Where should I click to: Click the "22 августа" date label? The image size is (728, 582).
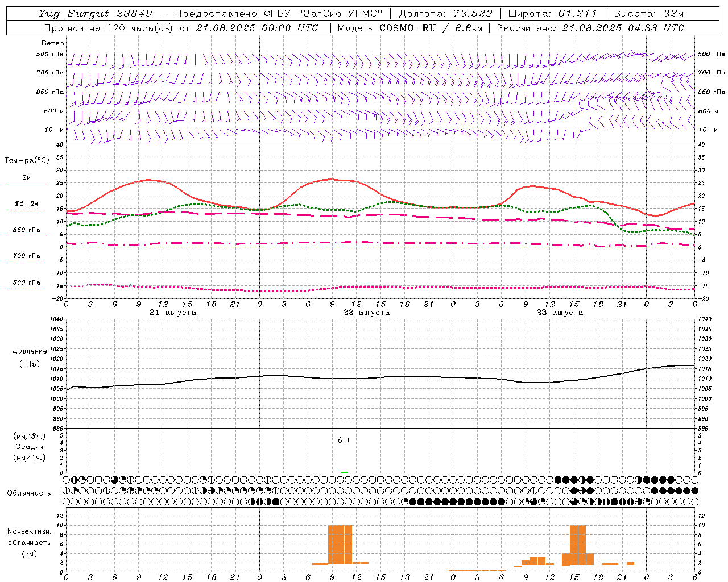[x=366, y=313]
